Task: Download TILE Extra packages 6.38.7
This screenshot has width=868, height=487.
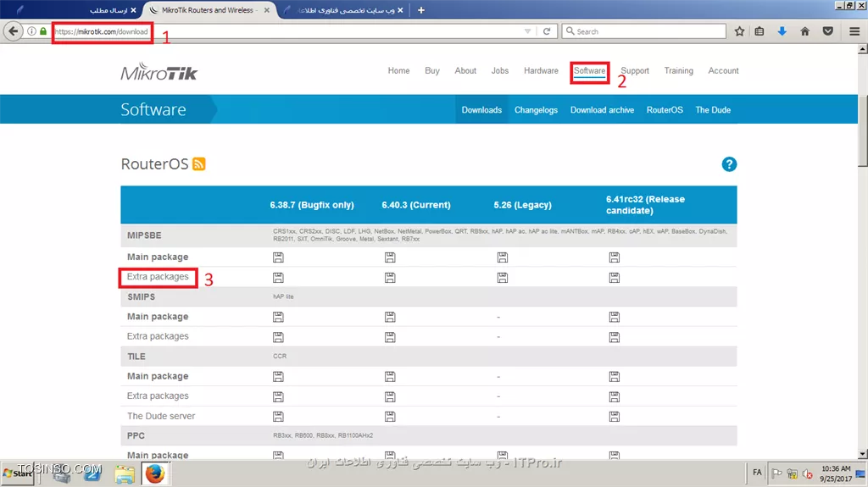Action: [278, 396]
